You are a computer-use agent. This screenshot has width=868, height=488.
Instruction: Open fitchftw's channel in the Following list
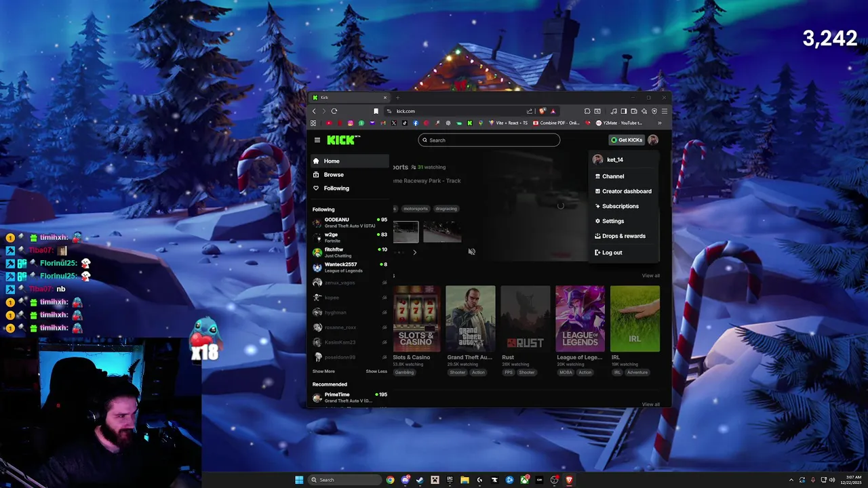[x=349, y=252]
